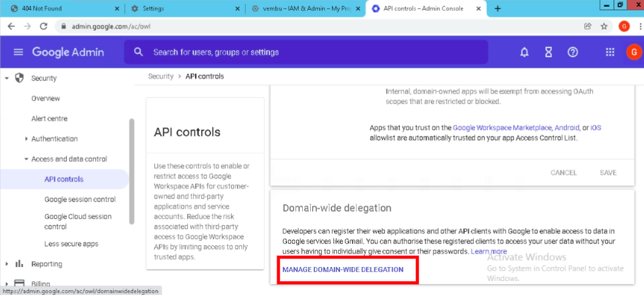Click the Domain-wide delegation heading

pyautogui.click(x=337, y=208)
